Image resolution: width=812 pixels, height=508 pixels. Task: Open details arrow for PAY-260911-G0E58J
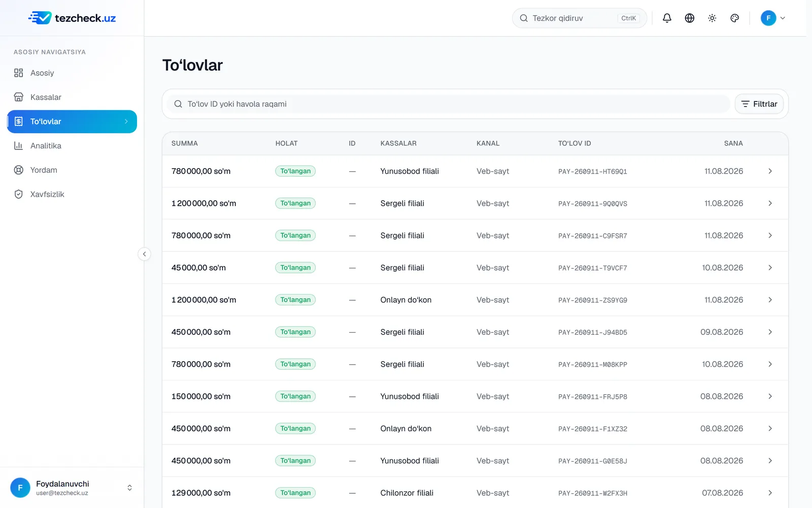[770, 461]
